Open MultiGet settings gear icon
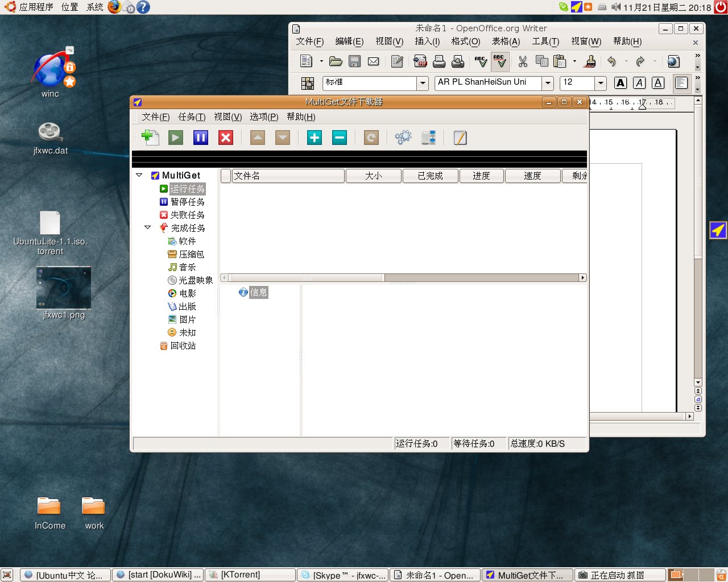This screenshot has width=728, height=582. point(403,138)
